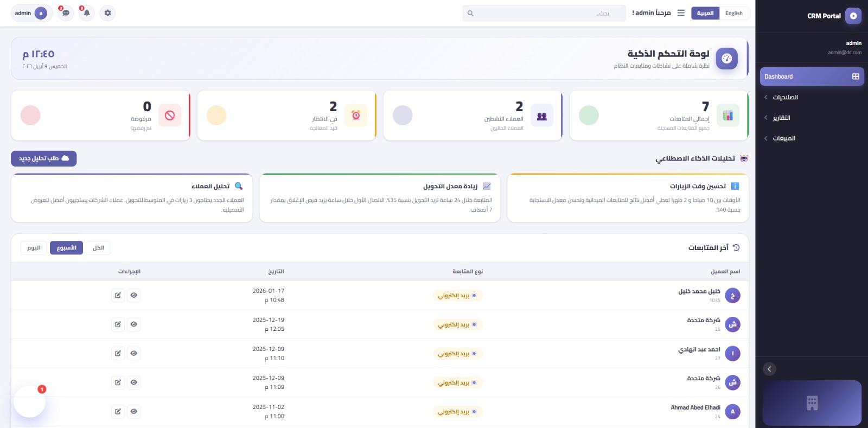Edit the 2025-12-09 11:09 follow-up
Screen dimensions: 868x428
pos(118,382)
